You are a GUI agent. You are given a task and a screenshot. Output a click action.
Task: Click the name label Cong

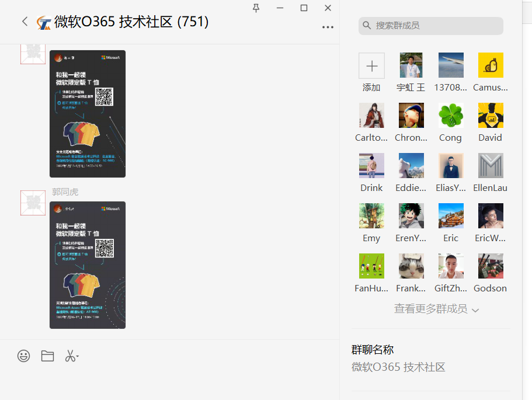click(451, 138)
